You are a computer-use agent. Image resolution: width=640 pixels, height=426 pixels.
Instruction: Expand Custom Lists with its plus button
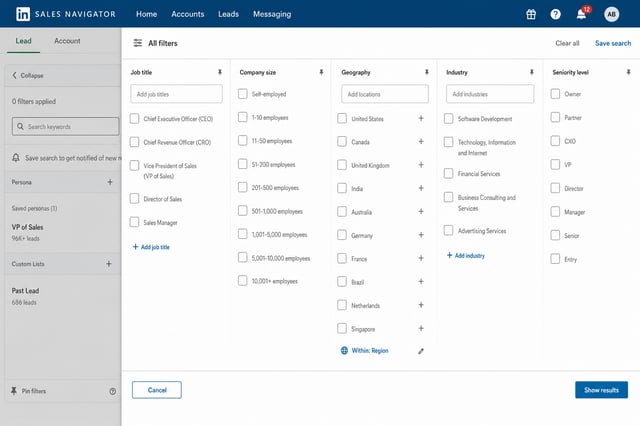point(109,264)
